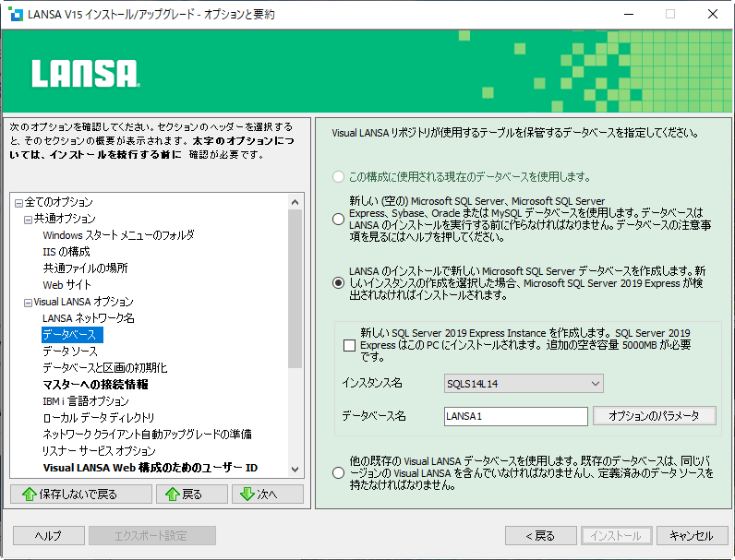This screenshot has width=735, height=560.
Task: Select リスナー サービス オプション tree item
Action: [x=99, y=451]
